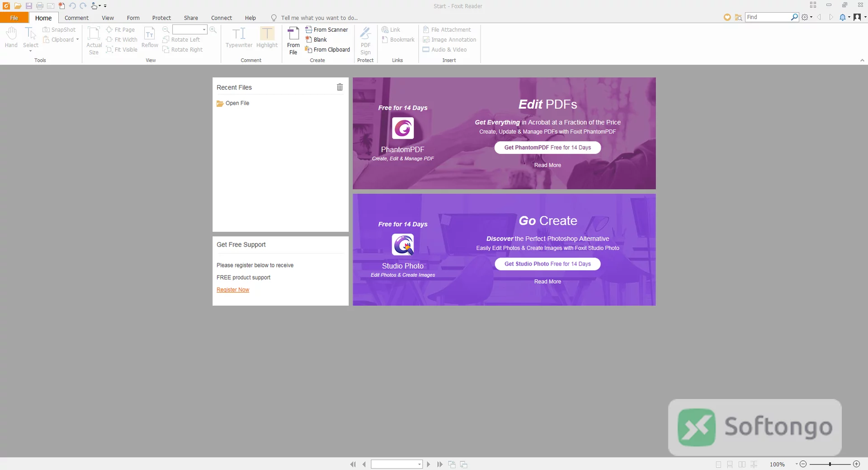Open the Connect tab
The width and height of the screenshot is (868, 470).
pyautogui.click(x=222, y=18)
